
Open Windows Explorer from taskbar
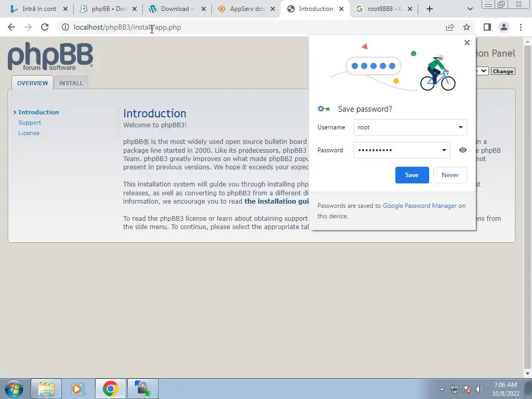click(x=46, y=389)
